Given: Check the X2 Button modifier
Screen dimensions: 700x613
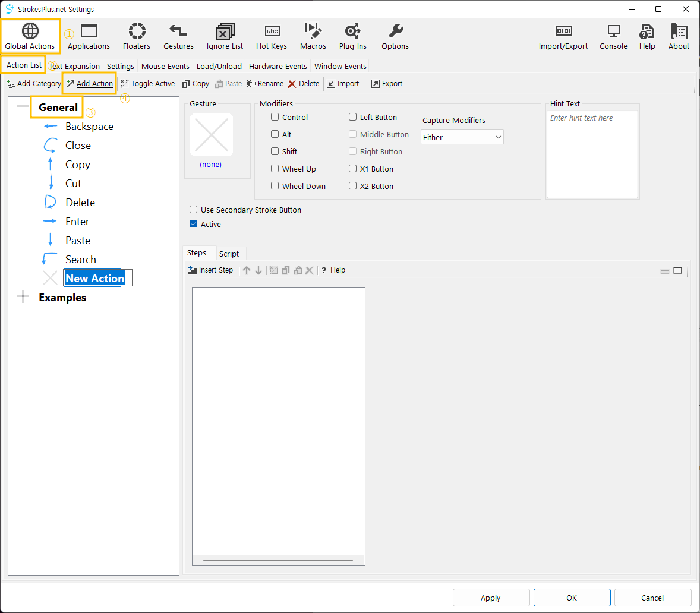Looking at the screenshot, I should tap(353, 185).
